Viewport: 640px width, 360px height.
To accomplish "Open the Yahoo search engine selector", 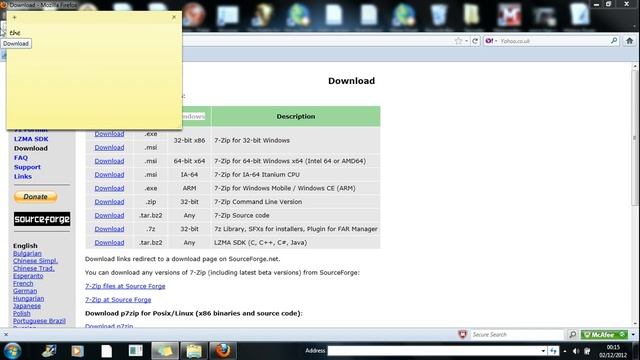I will (x=491, y=41).
